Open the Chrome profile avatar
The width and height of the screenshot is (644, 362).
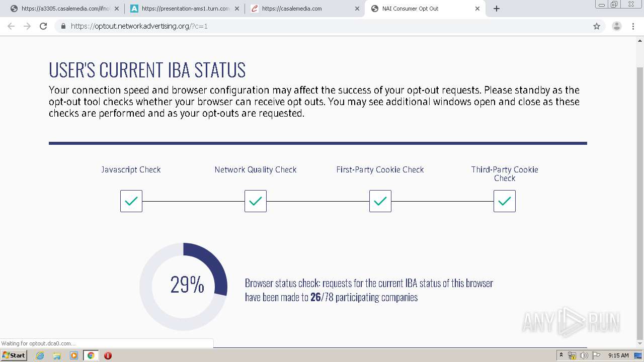point(617,26)
